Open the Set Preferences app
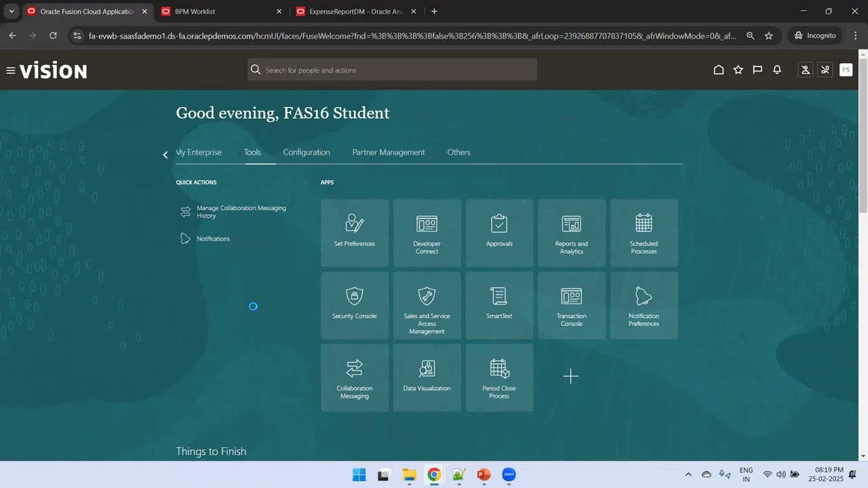This screenshot has width=868, height=488. click(355, 232)
